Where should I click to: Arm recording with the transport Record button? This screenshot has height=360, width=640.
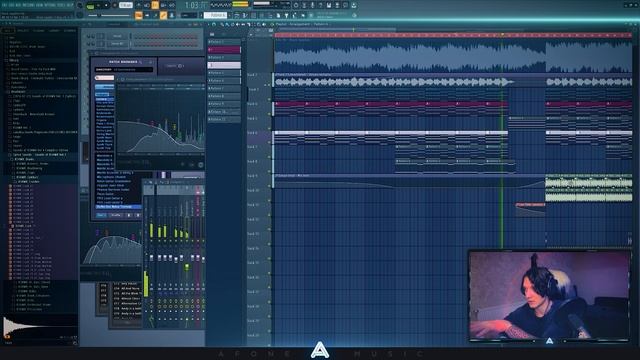click(115, 6)
